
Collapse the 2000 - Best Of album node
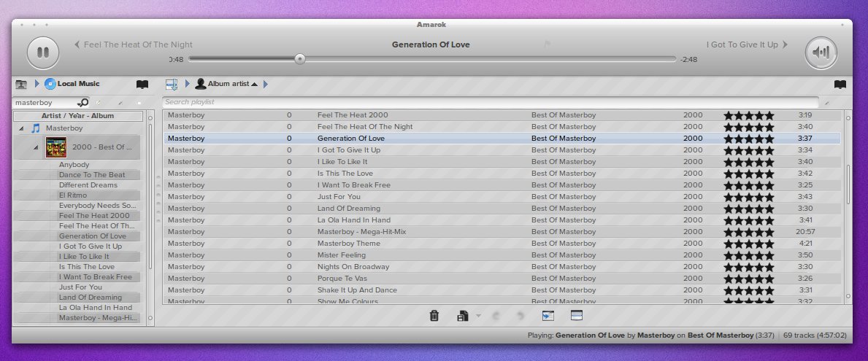[x=36, y=147]
